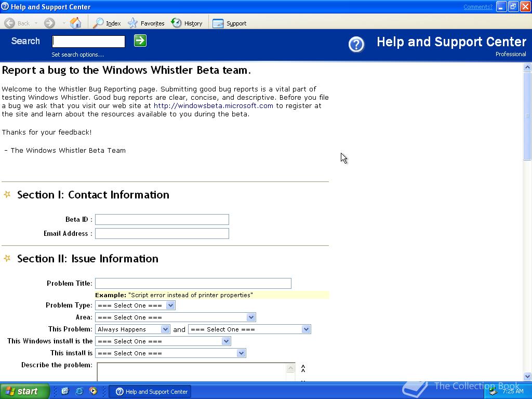
Task: Click the Section I star icon
Action: point(7,194)
